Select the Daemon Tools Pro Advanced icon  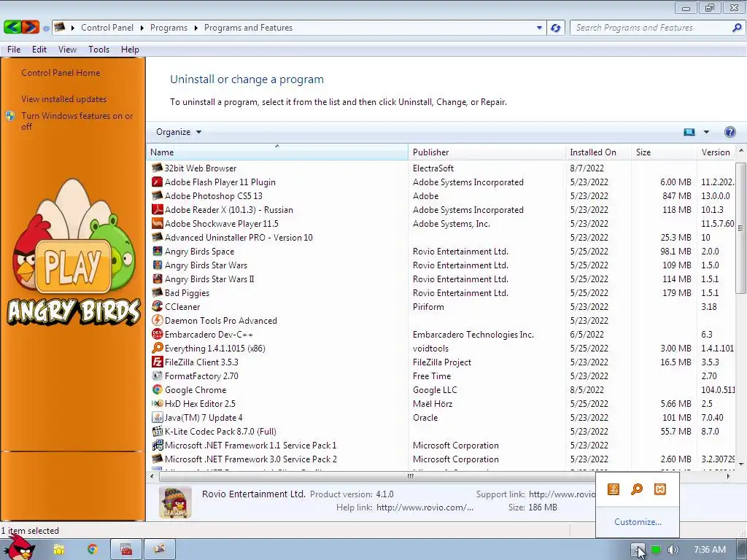[157, 320]
